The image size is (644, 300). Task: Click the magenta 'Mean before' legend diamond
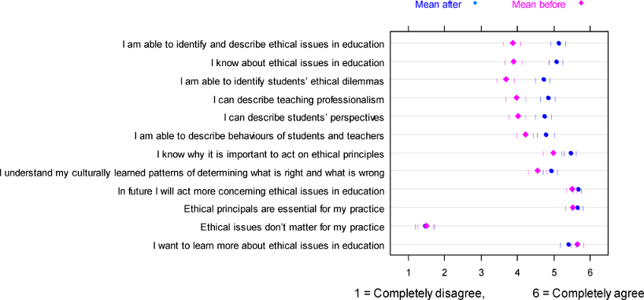[x=581, y=3]
